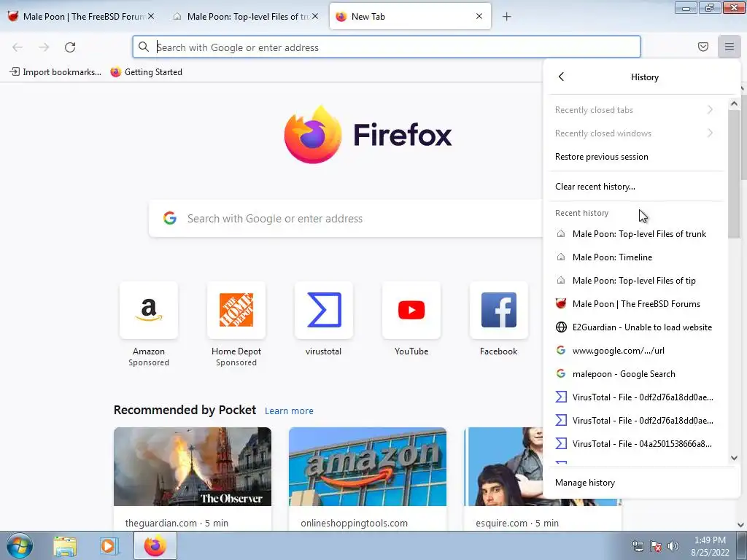
Task: Click the Forward navigation arrow
Action: [x=44, y=47]
